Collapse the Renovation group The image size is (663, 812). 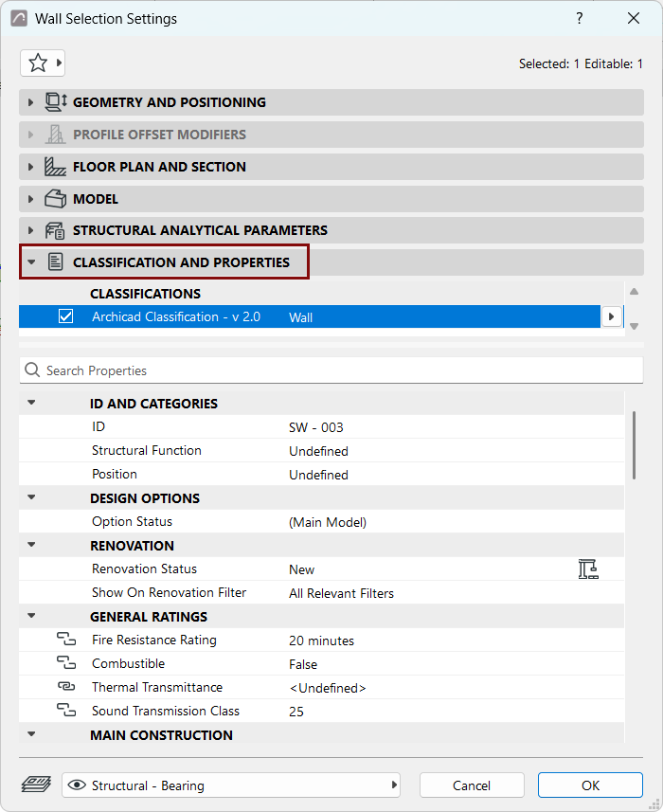[x=31, y=544]
